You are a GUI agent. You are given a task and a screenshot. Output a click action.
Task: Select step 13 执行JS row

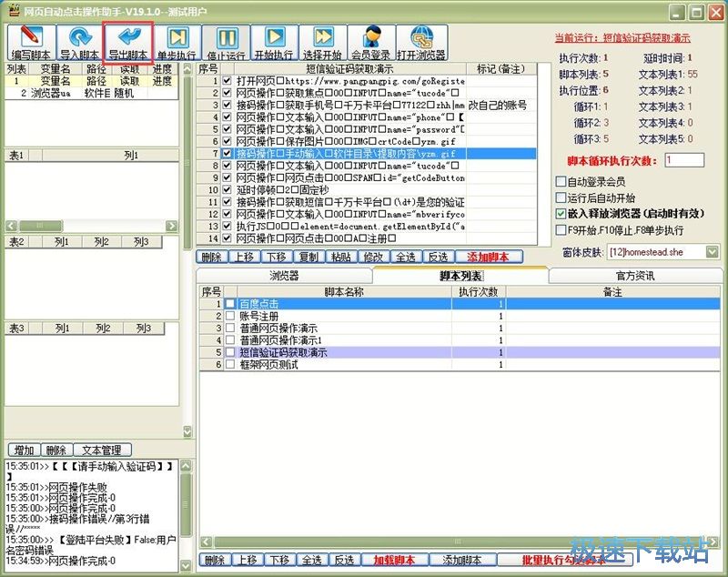(367, 226)
